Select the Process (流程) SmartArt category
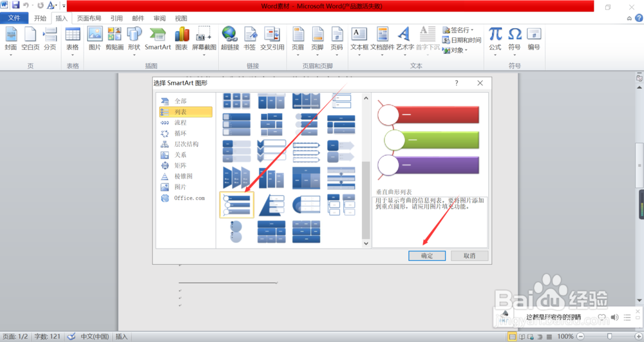 coord(185,122)
